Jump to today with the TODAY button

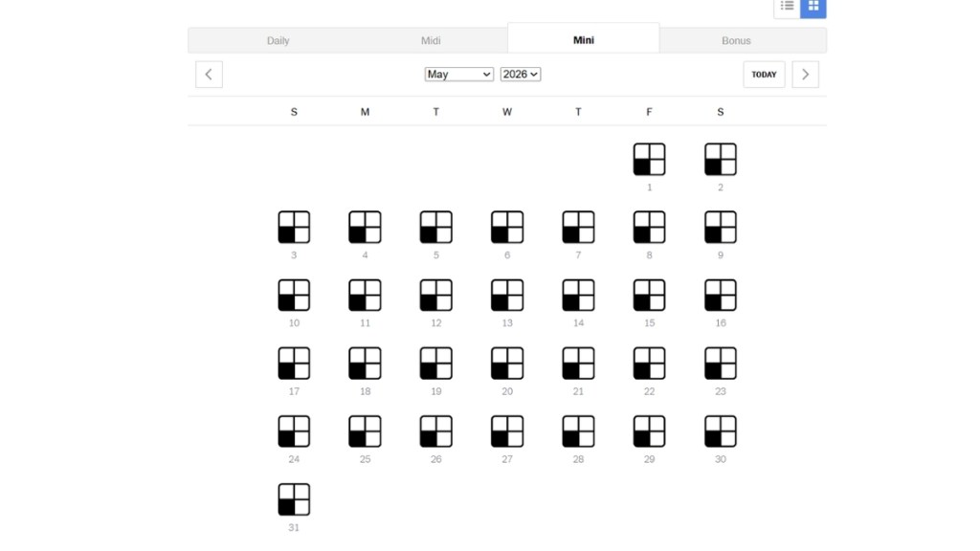click(764, 75)
